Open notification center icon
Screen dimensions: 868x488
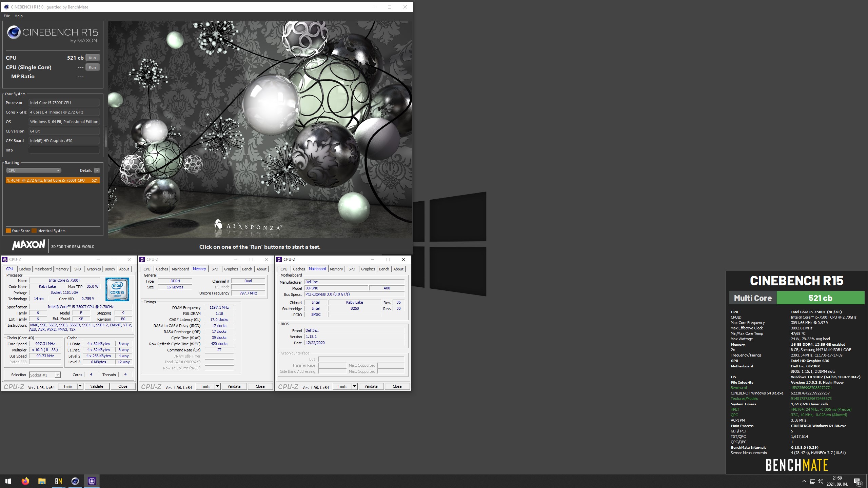click(857, 481)
